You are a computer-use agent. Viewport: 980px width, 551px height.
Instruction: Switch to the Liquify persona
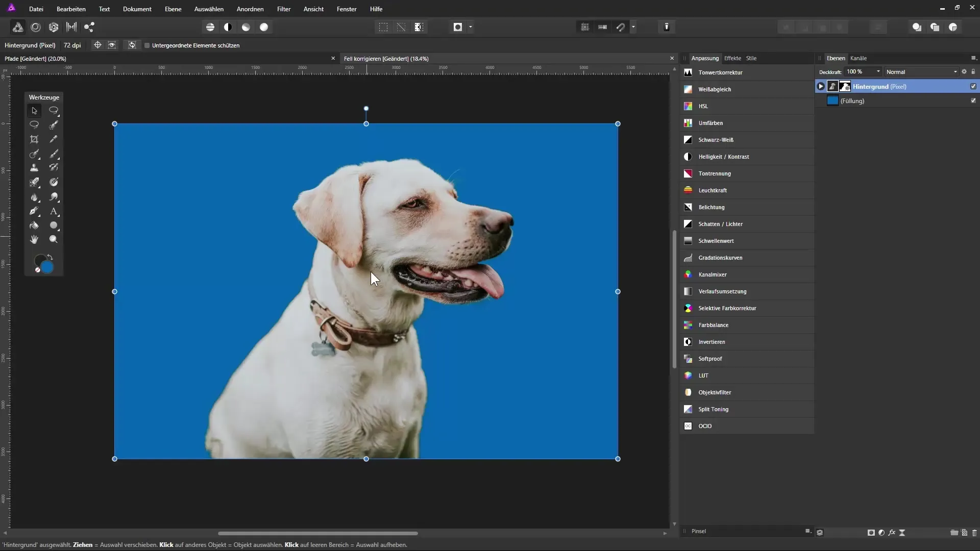click(36, 27)
